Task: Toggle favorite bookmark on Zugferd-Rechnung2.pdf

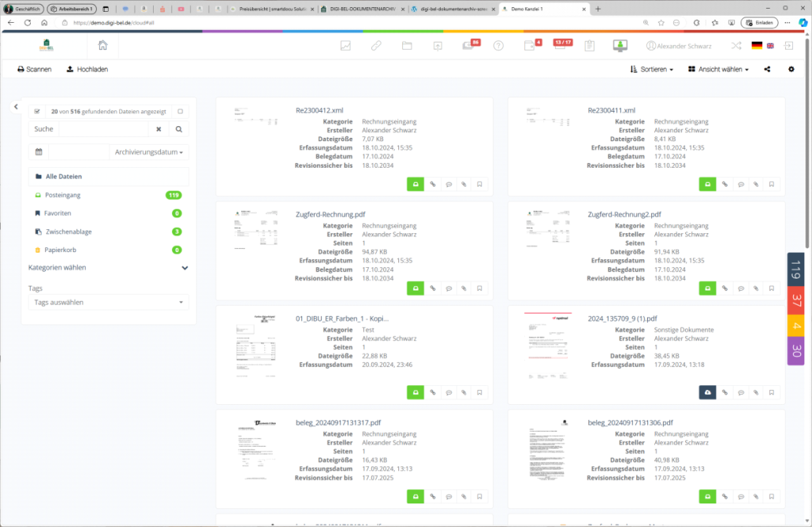Action: (772, 288)
